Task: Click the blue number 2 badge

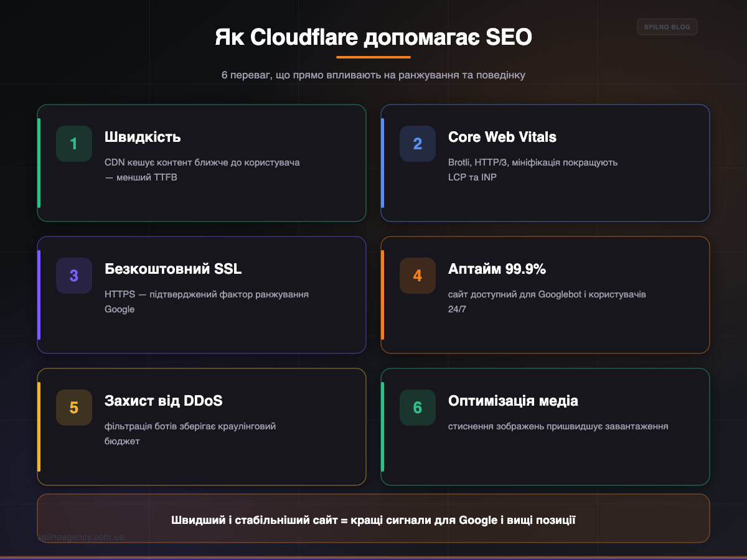Action: [x=418, y=144]
